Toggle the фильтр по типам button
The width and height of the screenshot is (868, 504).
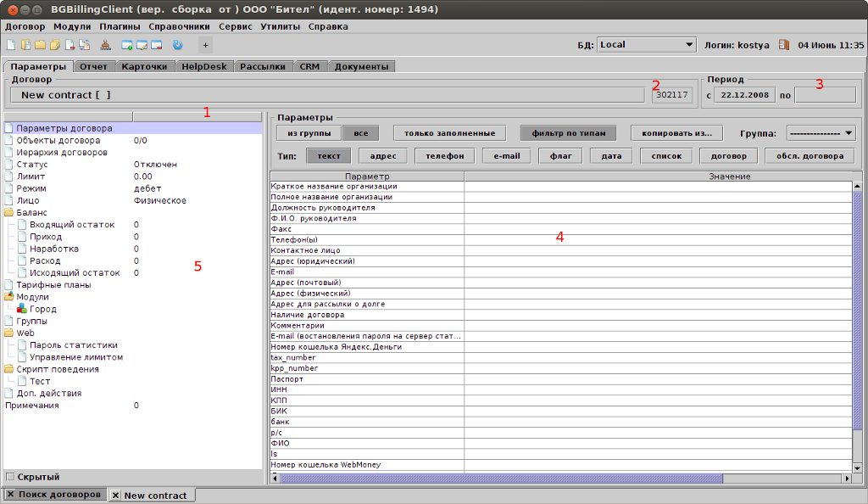coord(567,133)
